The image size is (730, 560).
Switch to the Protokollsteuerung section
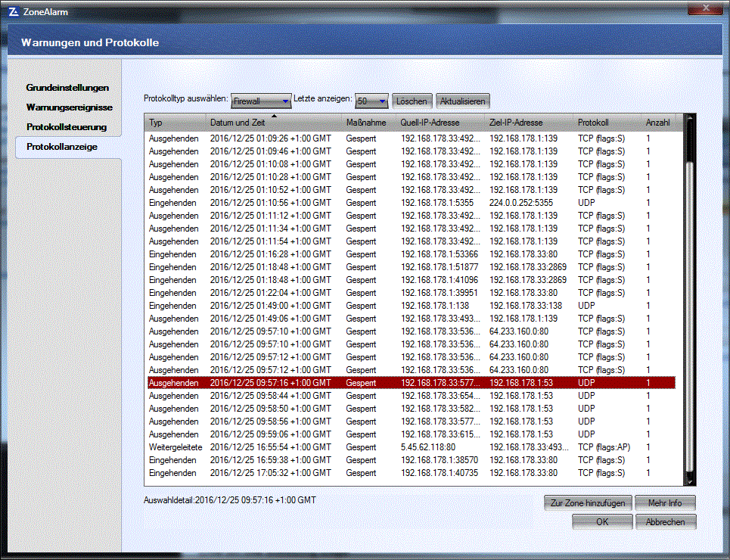coord(67,126)
